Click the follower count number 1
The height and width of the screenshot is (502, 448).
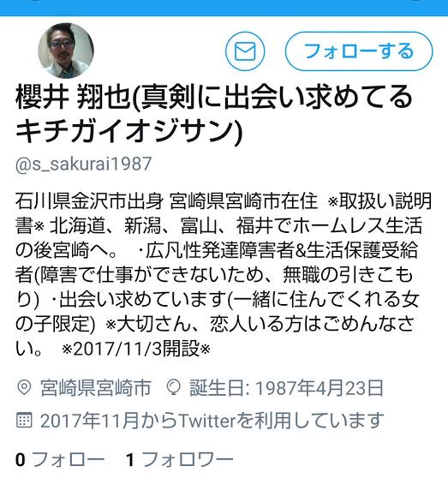coord(130,460)
